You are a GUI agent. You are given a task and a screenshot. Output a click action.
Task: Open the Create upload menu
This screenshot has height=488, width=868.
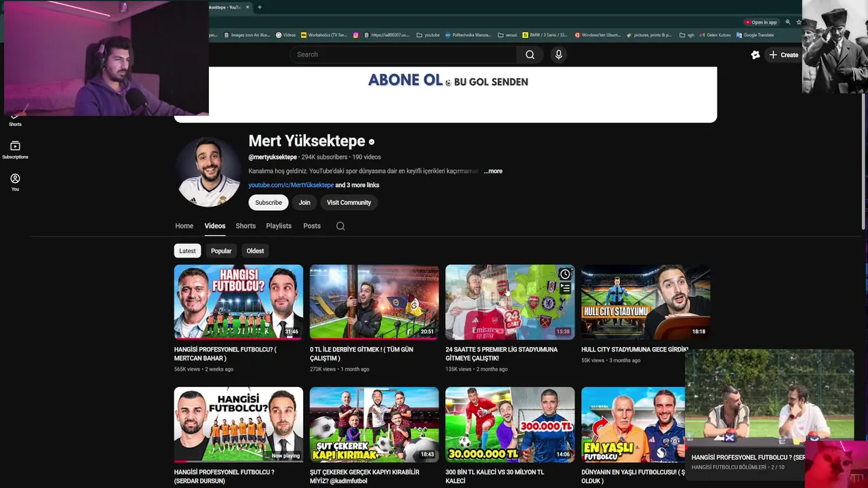(784, 55)
